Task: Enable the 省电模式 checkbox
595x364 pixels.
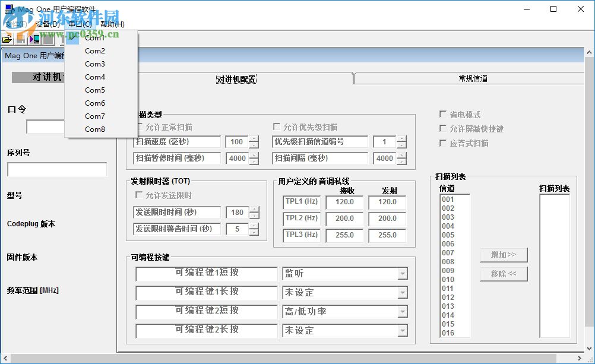Action: (x=442, y=115)
